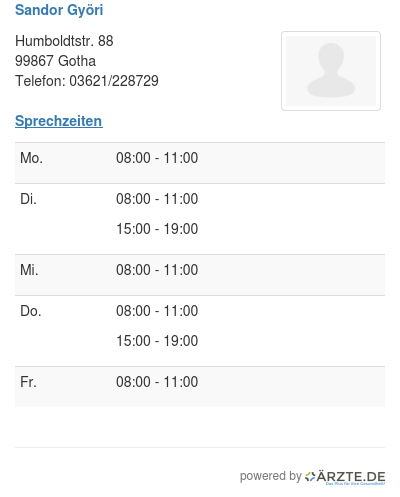Click Thursday's 15:00 - 19:00 afternoon hours
Viewport: 400px width, 497px height.
pos(157,341)
